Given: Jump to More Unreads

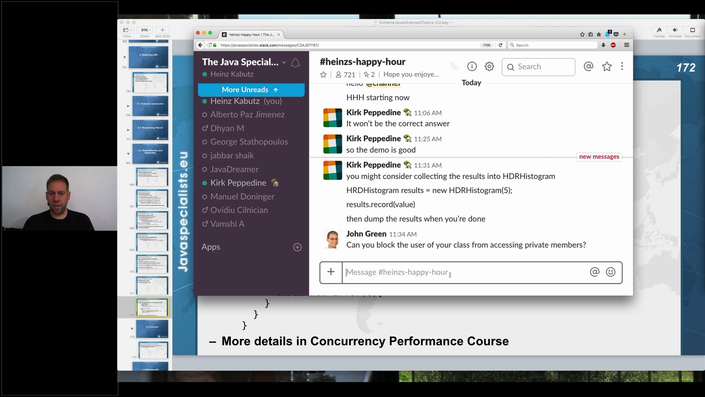Looking at the screenshot, I should [251, 89].
